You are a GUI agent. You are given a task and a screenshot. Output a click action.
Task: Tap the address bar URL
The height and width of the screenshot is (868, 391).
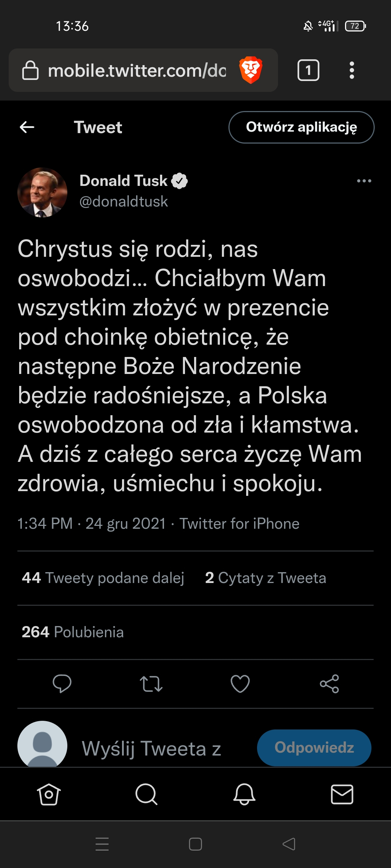tap(137, 70)
